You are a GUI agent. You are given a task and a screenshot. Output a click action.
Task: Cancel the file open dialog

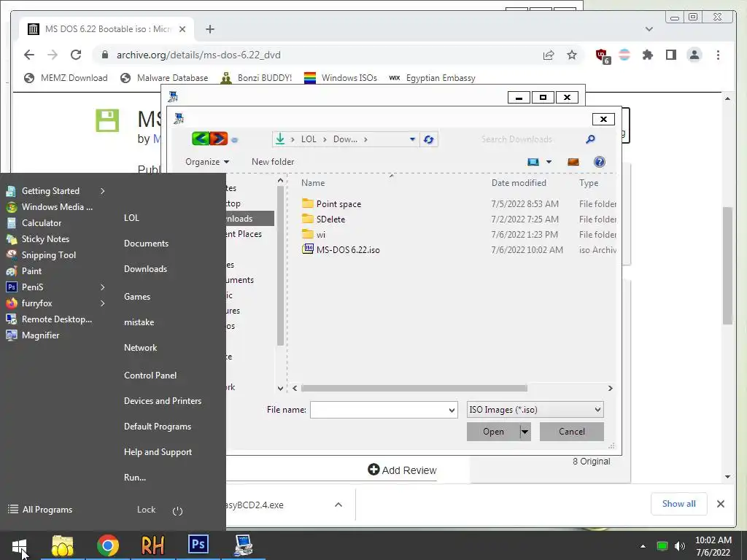[572, 432]
